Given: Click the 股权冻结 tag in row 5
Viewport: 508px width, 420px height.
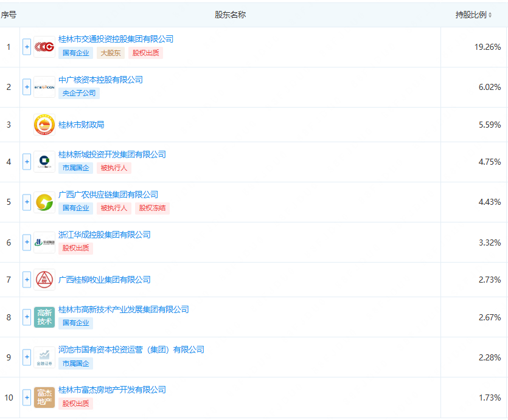Looking at the screenshot, I should (152, 208).
